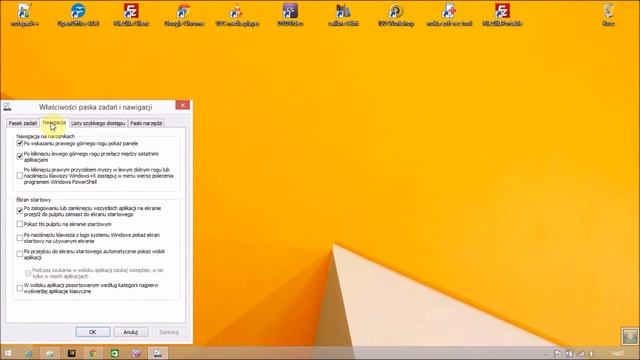The width and height of the screenshot is (640, 360).
Task: Open the 'Listy szybkiego dostępu' tab
Action: (98, 123)
